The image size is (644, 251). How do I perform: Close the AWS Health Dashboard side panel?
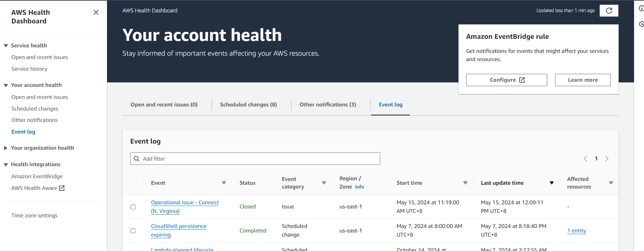(x=96, y=12)
